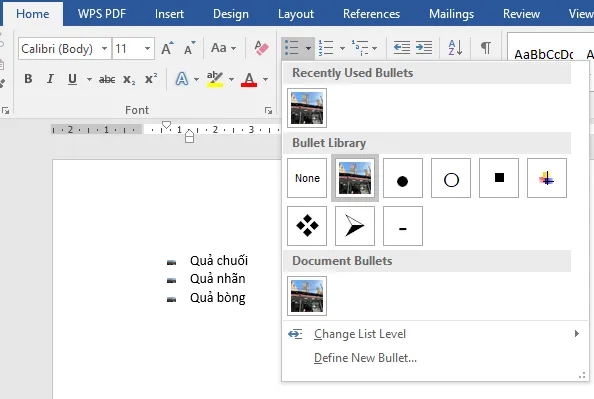Go to the Design tab
This screenshot has height=399, width=594.
tap(231, 14)
